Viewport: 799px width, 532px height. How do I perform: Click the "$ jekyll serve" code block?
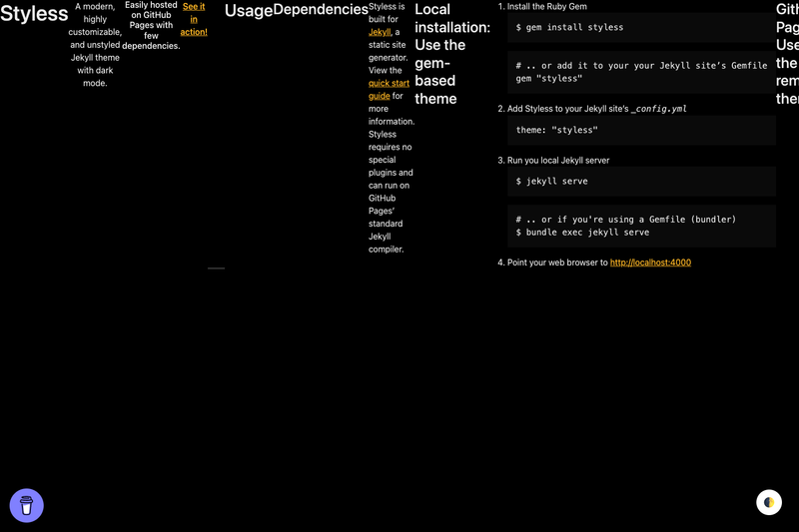click(x=641, y=182)
